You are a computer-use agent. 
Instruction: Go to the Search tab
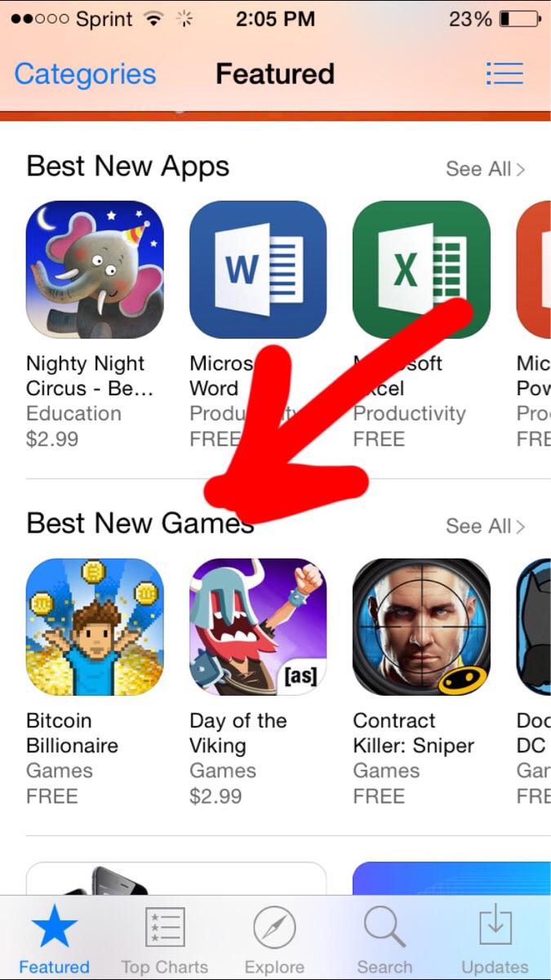pos(384,939)
